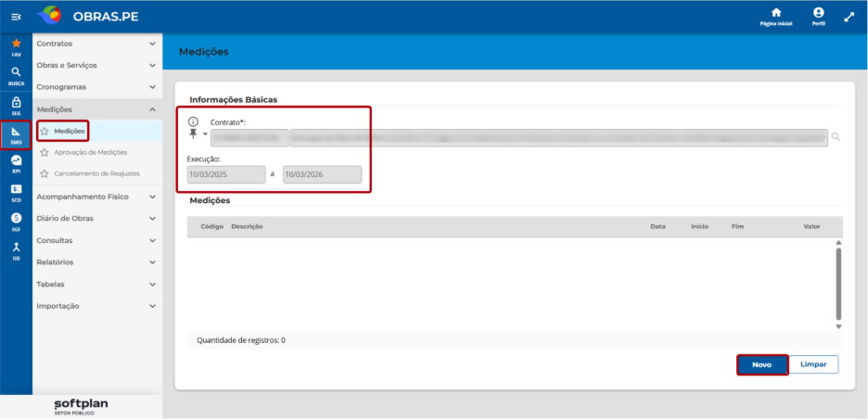Click the pin icon beside Contrato

[x=193, y=134]
